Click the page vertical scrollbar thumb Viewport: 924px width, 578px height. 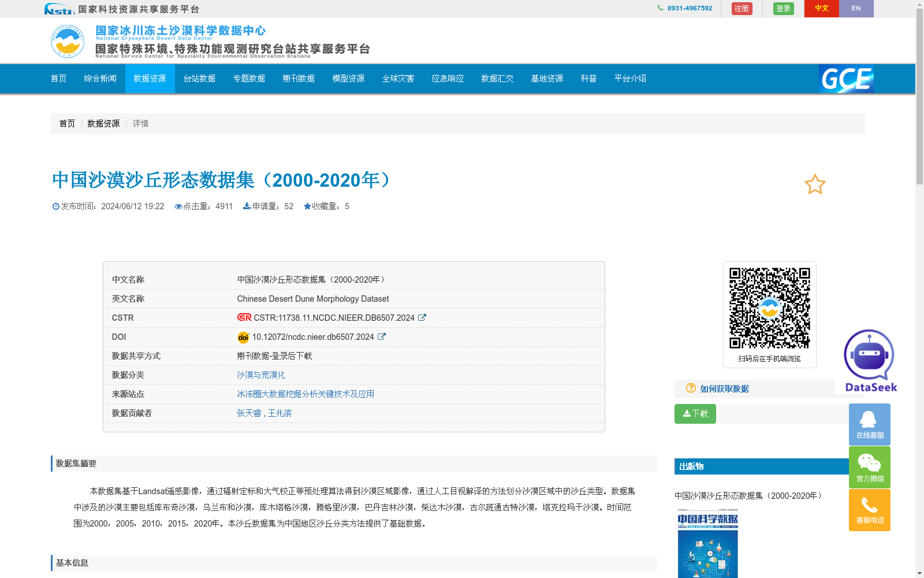[x=919, y=97]
